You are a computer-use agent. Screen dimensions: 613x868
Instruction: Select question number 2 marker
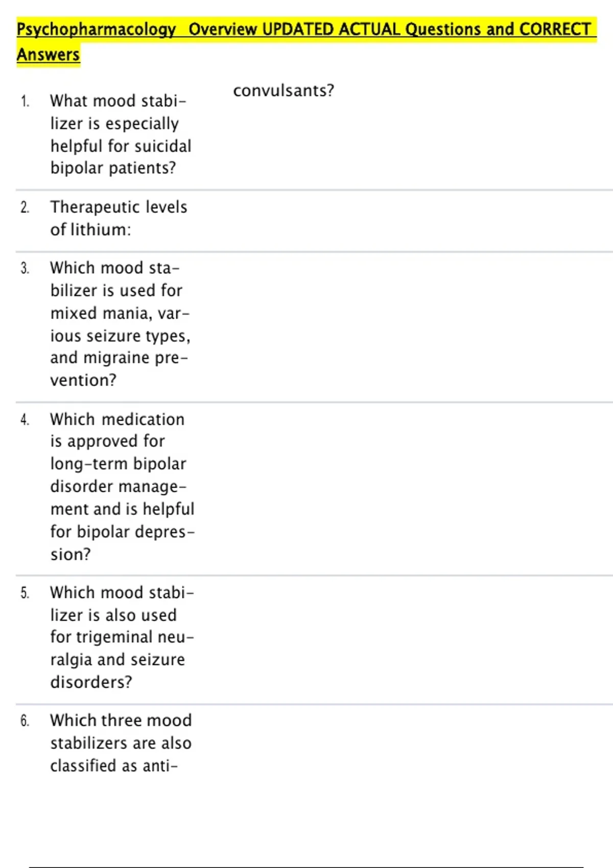25,207
